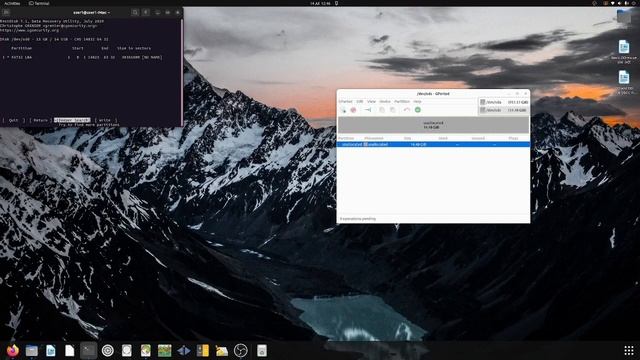640x360 pixels.
Task: Select Write option in TestDisk terminal
Action: [105, 120]
